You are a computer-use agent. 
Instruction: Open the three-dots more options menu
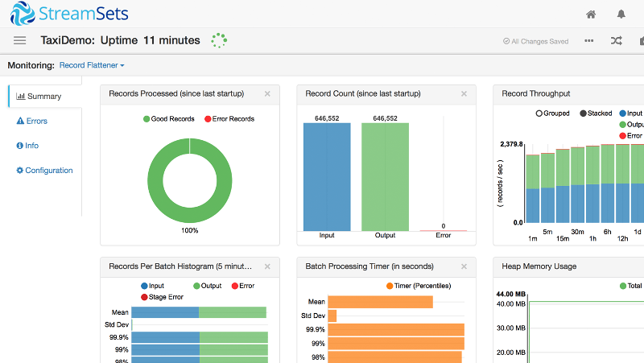point(589,41)
